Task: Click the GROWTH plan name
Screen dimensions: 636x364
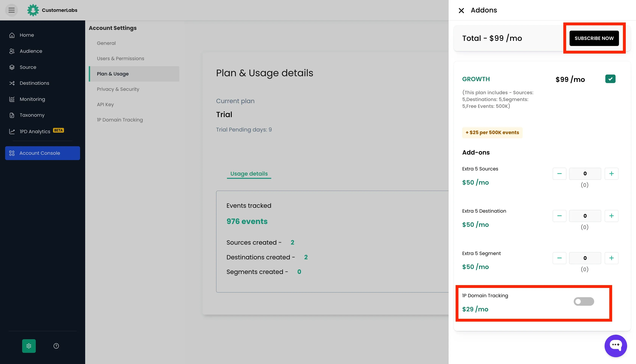Action: coord(476,79)
